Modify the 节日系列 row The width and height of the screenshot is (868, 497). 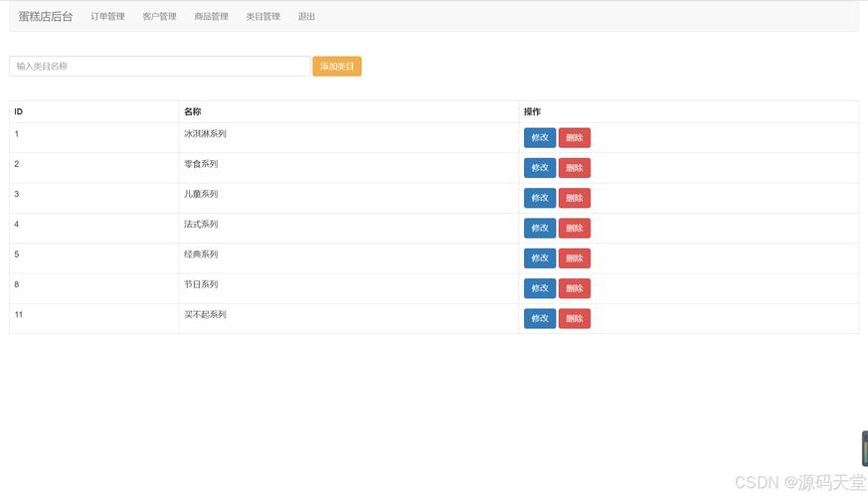540,288
